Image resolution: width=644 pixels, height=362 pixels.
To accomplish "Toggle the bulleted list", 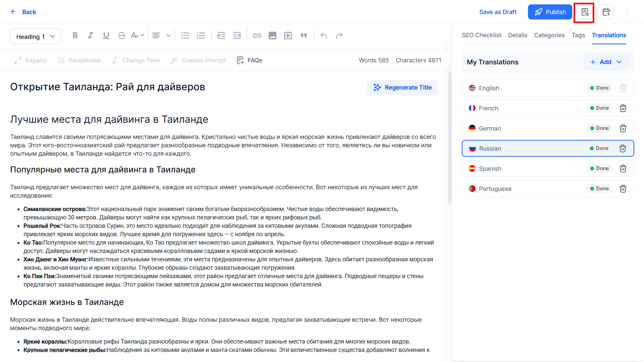I will pos(185,36).
